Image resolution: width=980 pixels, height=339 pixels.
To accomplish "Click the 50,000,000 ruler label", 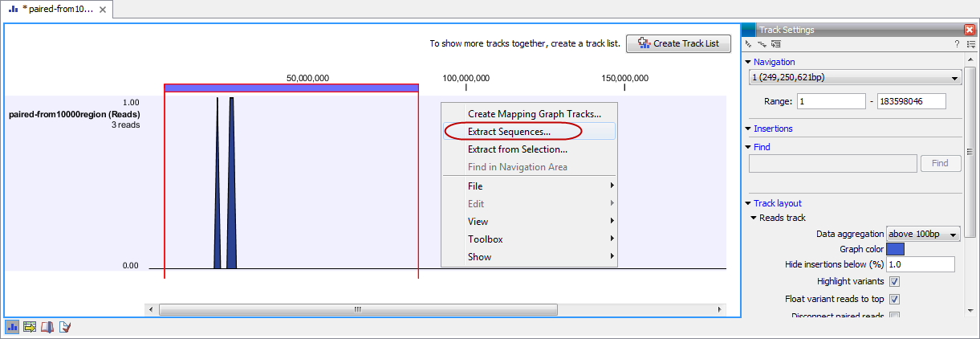I will tap(307, 78).
